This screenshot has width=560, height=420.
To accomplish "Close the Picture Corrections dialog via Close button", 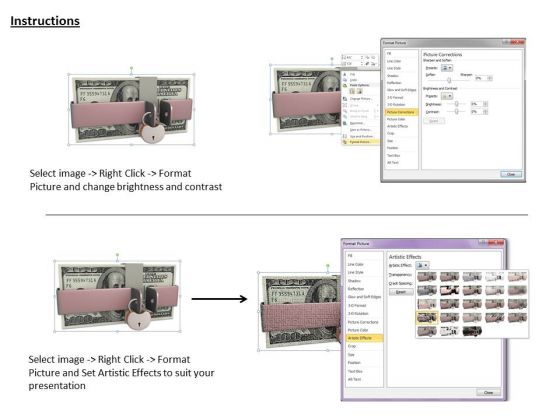I will pos(511,174).
